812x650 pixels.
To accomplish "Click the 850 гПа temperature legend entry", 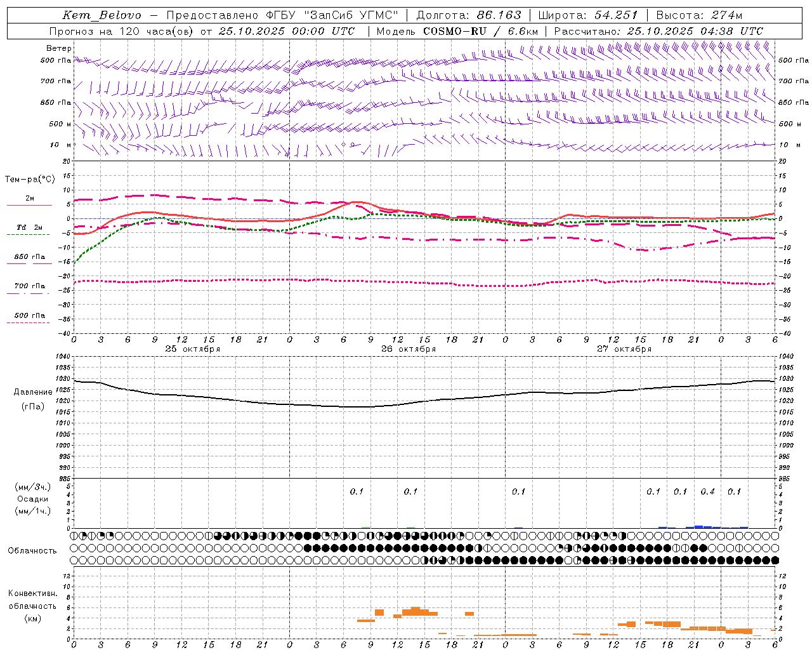I will click(x=30, y=257).
